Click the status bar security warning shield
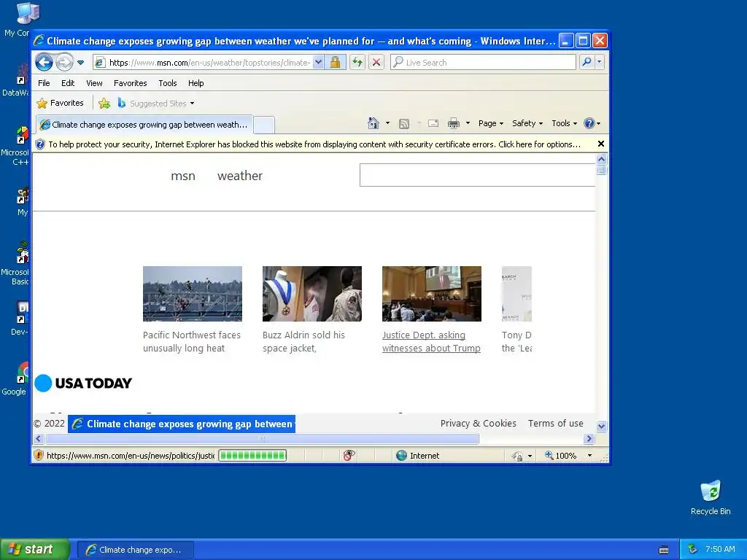 click(x=39, y=456)
